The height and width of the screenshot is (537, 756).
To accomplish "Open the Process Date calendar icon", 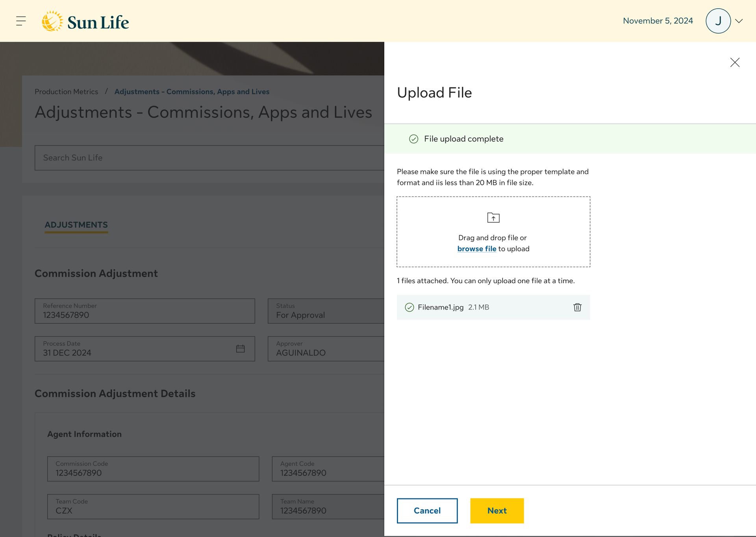I will click(241, 349).
